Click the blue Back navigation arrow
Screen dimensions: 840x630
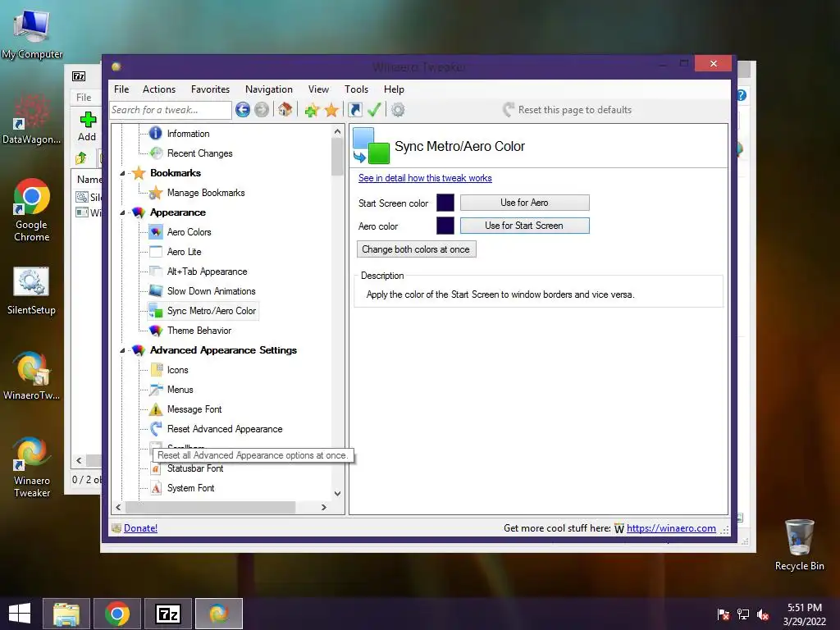(x=243, y=110)
